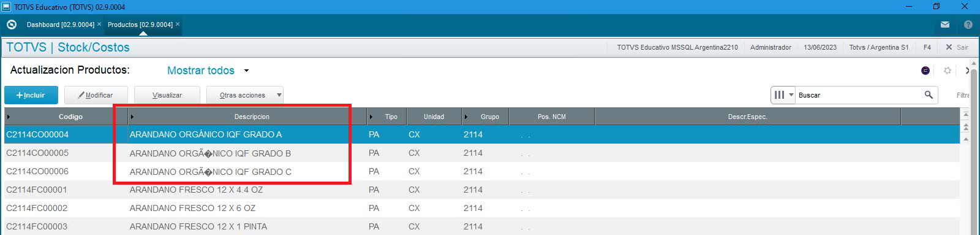This screenshot has width=980, height=235.
Task: Select row C2114FC00002
Action: tap(482, 208)
